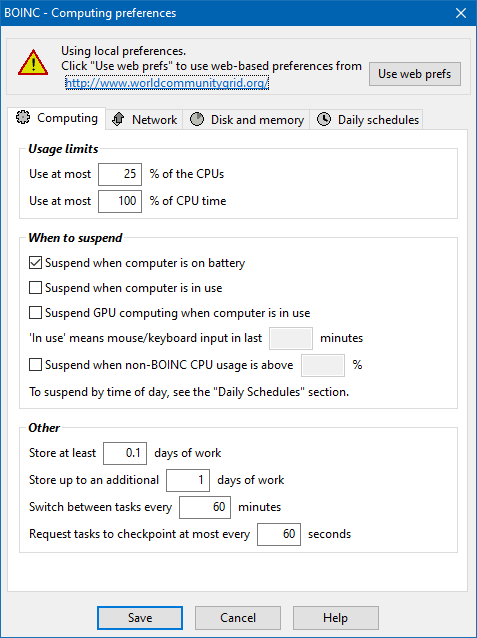Viewport: 477px width, 638px height.
Task: Click the clock icon for Daily schedules
Action: 324,119
